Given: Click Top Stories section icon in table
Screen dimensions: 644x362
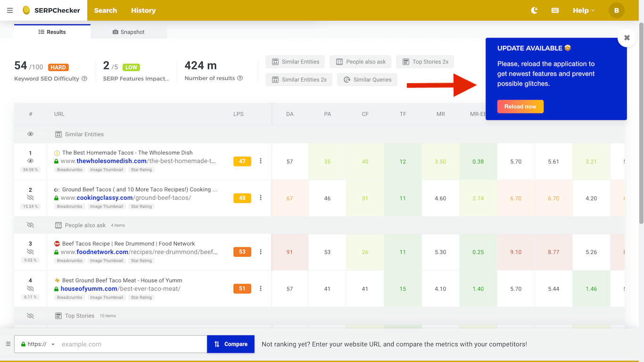Looking at the screenshot, I should 58,316.
